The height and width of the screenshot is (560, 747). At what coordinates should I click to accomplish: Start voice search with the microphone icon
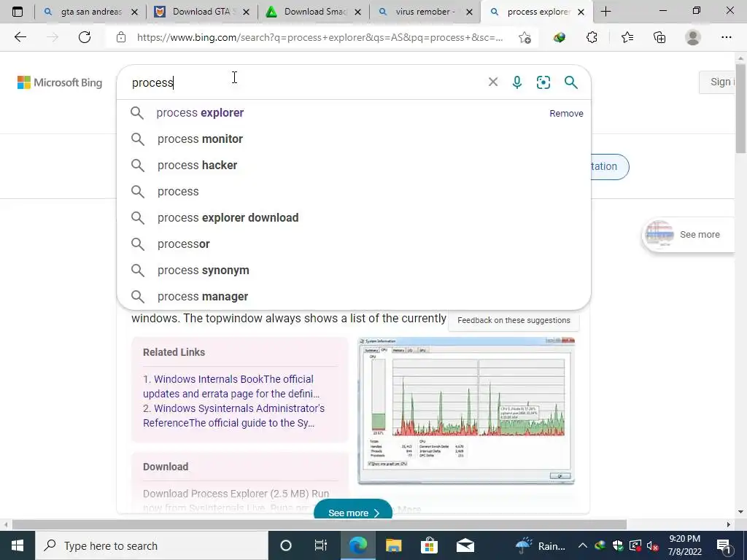tap(517, 82)
